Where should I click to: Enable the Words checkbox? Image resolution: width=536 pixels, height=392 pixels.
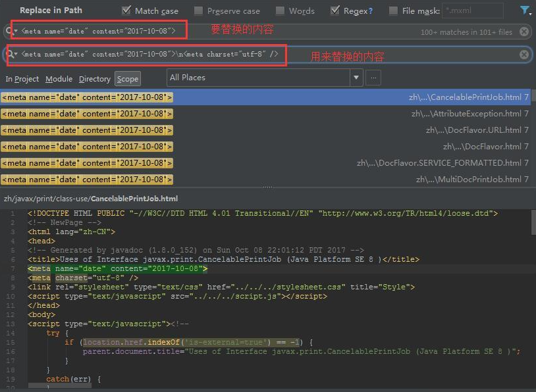[280, 11]
